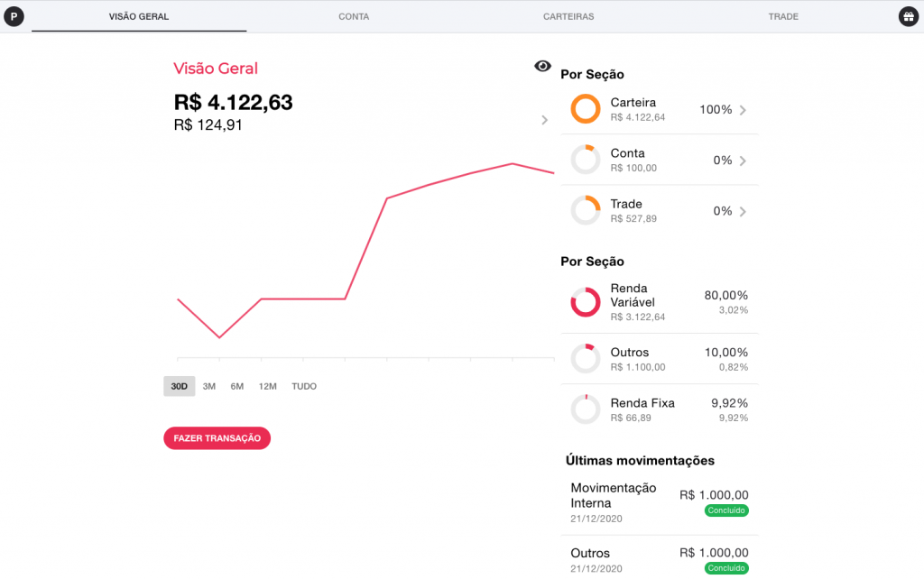Select the 30D chart period
This screenshot has height=579, width=924.
tap(179, 386)
